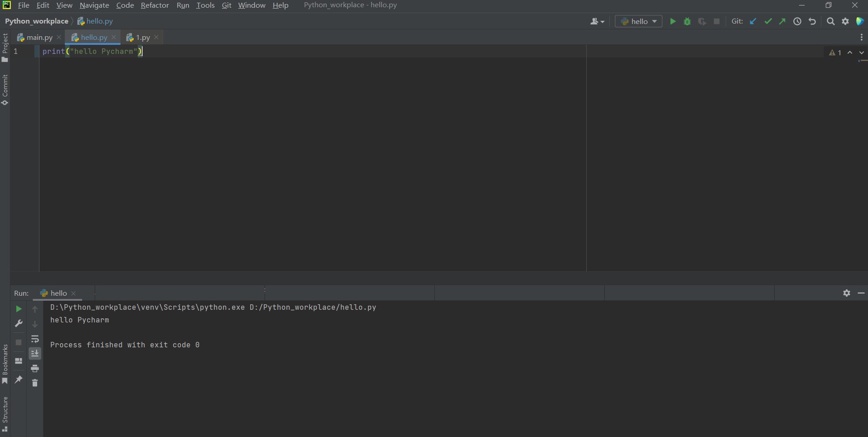This screenshot has width=868, height=437.
Task: Click the Git update project arrow
Action: pos(753,21)
